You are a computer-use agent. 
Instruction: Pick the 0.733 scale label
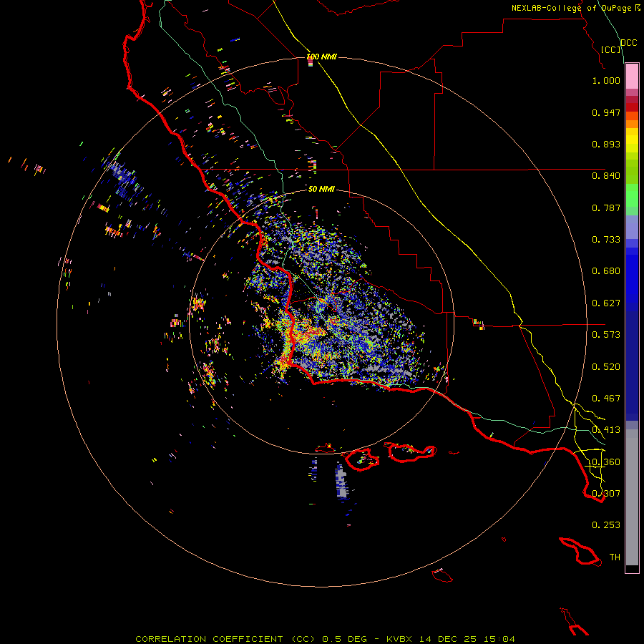point(606,240)
